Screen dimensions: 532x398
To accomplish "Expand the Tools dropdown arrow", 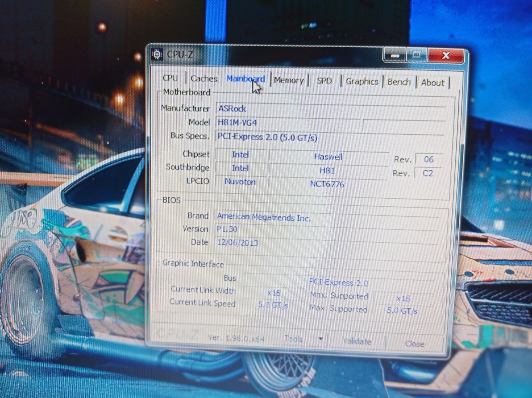I will (x=321, y=339).
